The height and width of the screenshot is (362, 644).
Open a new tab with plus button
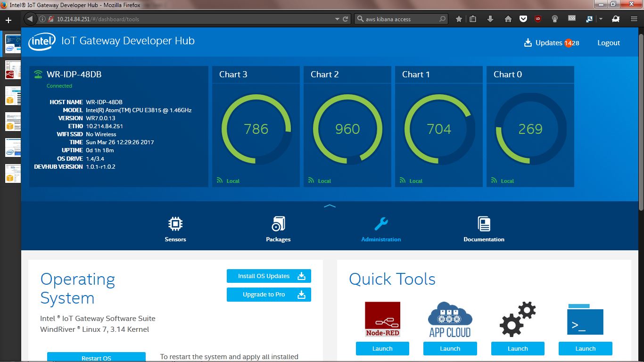click(x=8, y=20)
